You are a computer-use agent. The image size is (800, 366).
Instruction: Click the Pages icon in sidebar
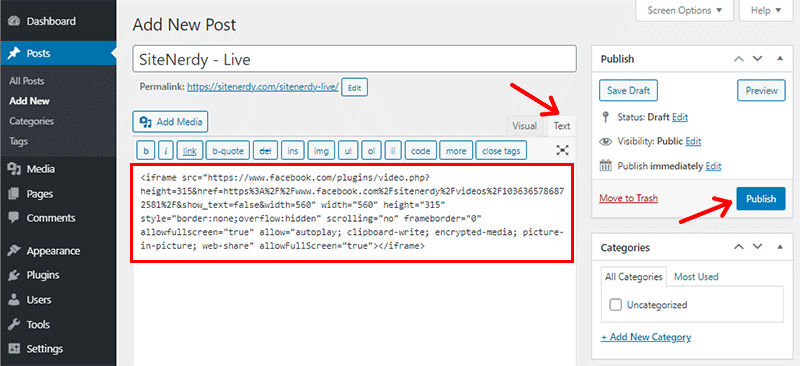(14, 194)
